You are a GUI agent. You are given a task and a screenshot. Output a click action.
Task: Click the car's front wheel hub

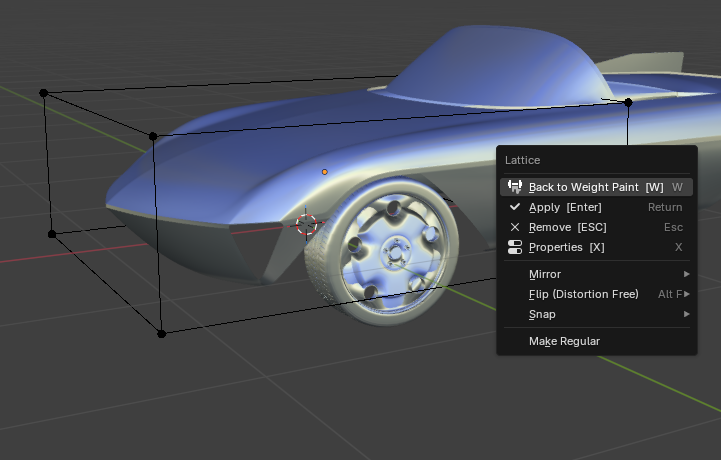[x=395, y=252]
